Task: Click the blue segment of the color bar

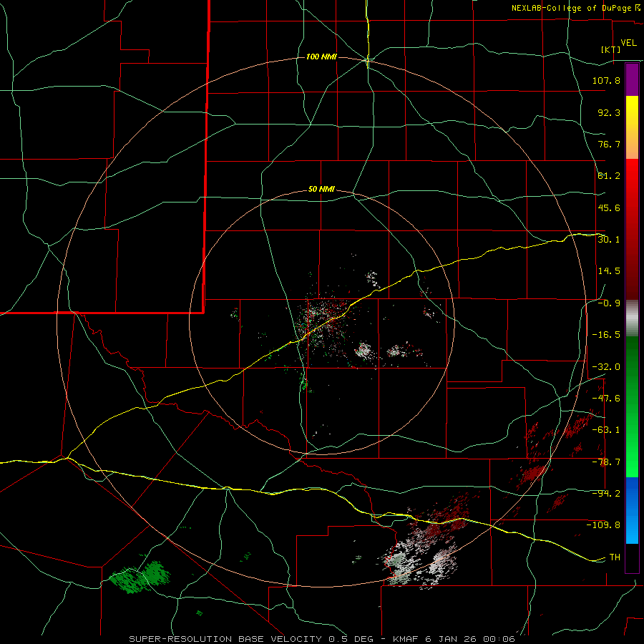Action: point(632,510)
